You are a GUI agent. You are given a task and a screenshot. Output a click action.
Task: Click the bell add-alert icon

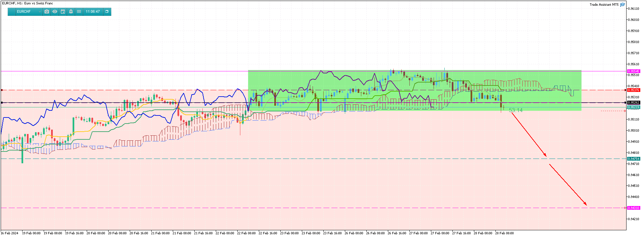tap(71, 11)
